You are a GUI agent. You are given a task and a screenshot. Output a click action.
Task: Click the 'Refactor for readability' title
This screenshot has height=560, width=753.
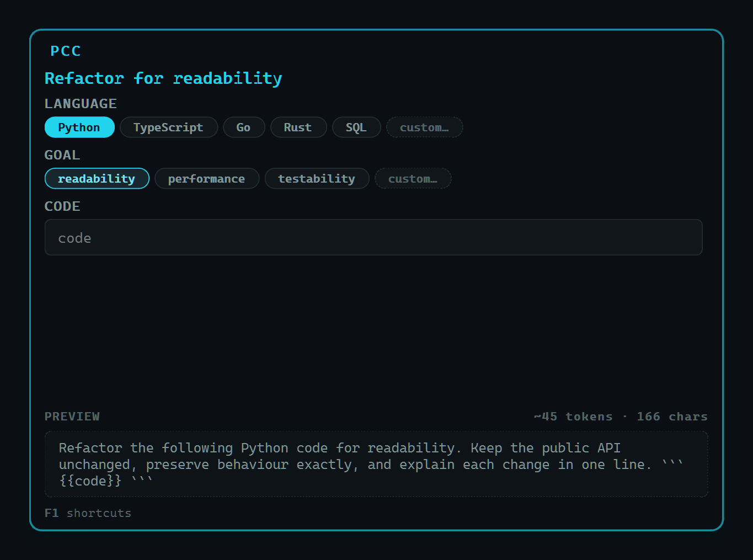tap(163, 79)
